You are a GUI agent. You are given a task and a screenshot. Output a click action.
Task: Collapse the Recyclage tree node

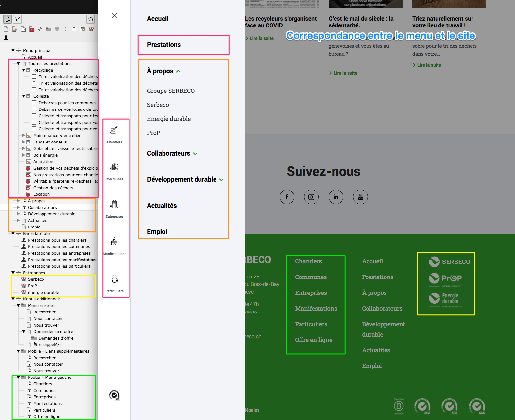(24, 70)
